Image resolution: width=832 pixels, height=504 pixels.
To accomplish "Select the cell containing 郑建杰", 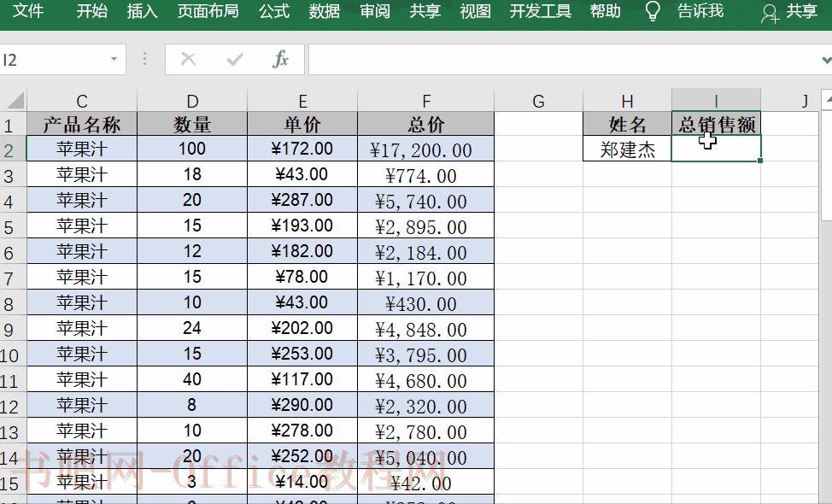I will pos(627,149).
